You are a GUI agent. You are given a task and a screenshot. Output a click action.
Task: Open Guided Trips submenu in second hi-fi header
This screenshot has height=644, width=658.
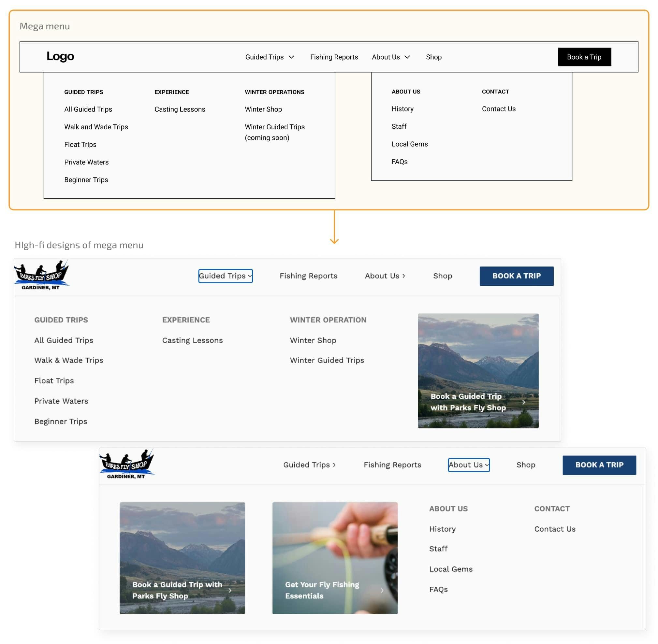pos(309,465)
